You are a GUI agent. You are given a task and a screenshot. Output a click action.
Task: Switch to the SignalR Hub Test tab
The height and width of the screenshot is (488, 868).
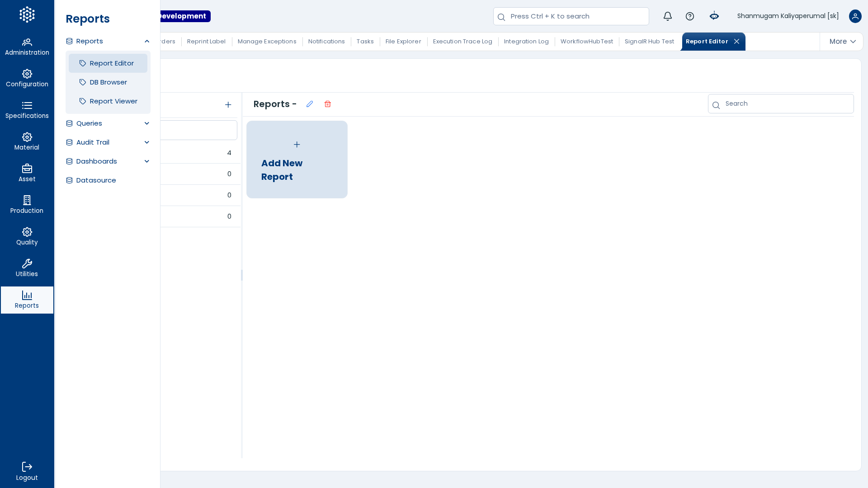[x=649, y=42]
